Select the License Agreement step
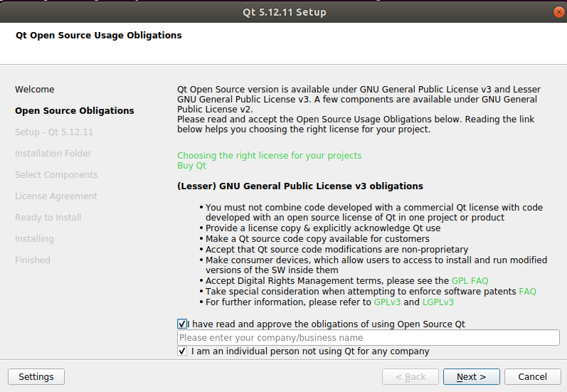567x392 pixels. coord(56,196)
